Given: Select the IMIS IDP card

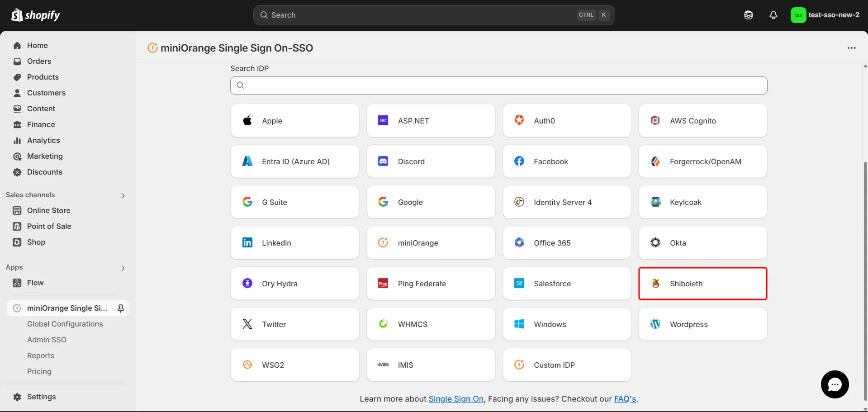Looking at the screenshot, I should point(431,365).
